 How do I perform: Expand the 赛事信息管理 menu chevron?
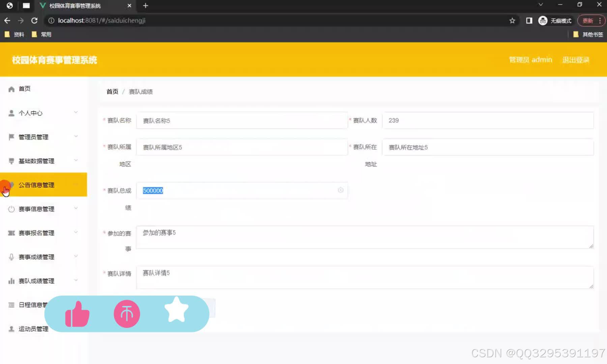tap(76, 208)
